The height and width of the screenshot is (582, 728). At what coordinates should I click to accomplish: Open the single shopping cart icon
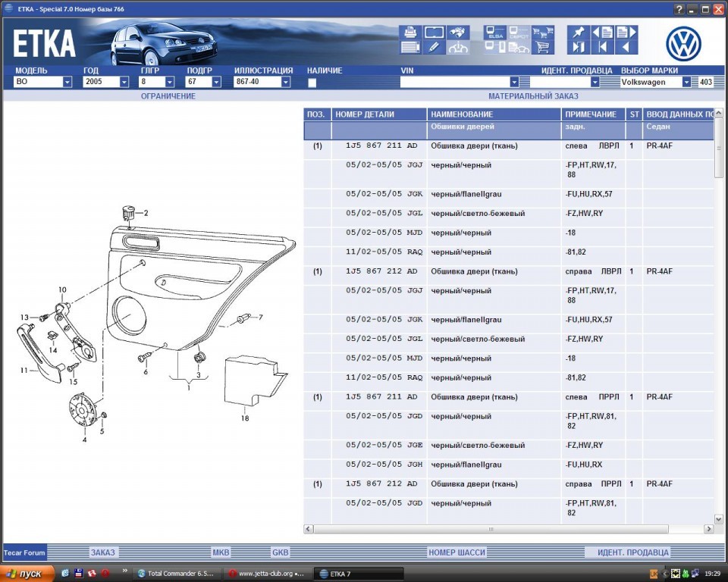(542, 48)
